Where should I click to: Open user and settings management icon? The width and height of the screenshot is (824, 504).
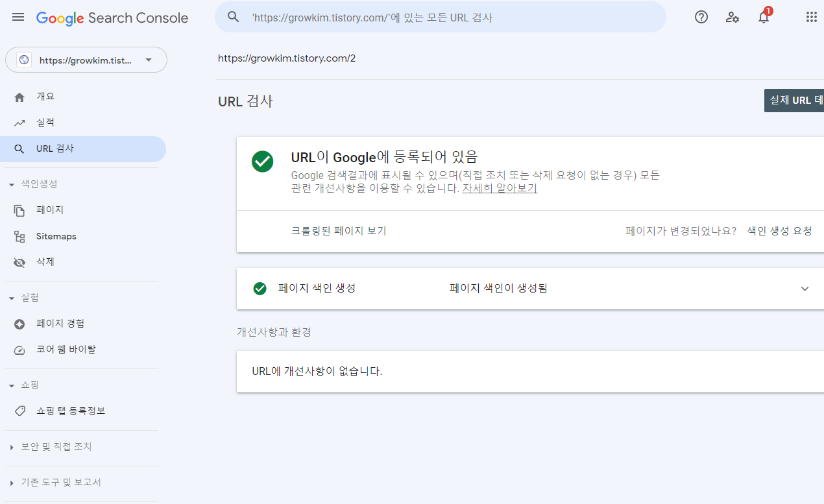pos(733,18)
